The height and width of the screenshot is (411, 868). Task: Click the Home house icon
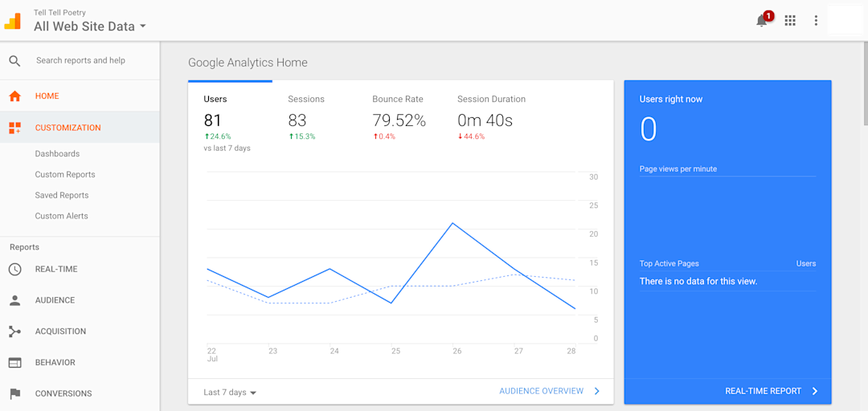pos(15,96)
